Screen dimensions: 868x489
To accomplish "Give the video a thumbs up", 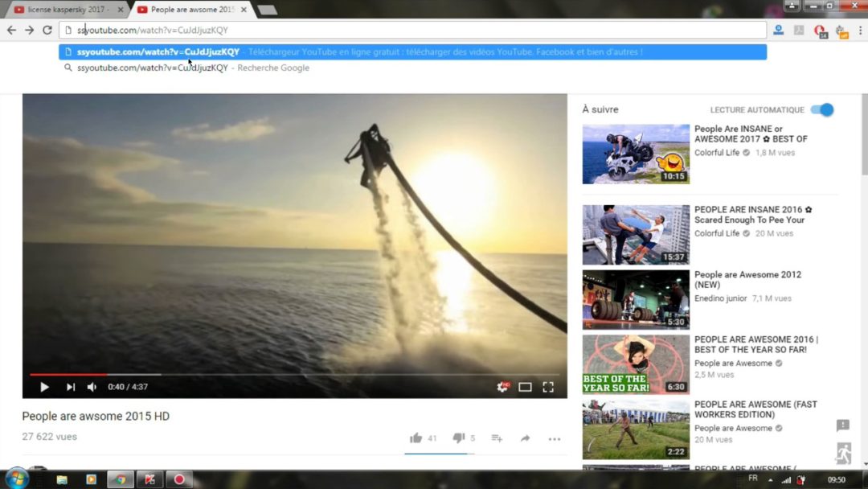I will pos(417,438).
